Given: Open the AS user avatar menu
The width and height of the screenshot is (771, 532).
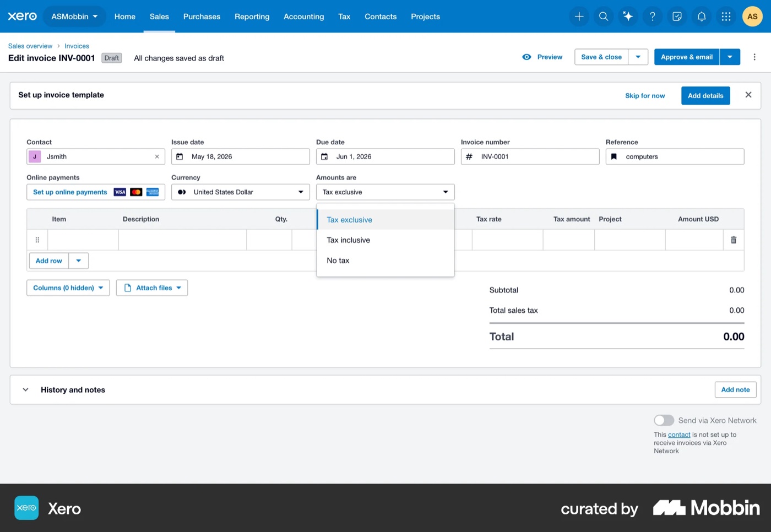Looking at the screenshot, I should click(752, 17).
